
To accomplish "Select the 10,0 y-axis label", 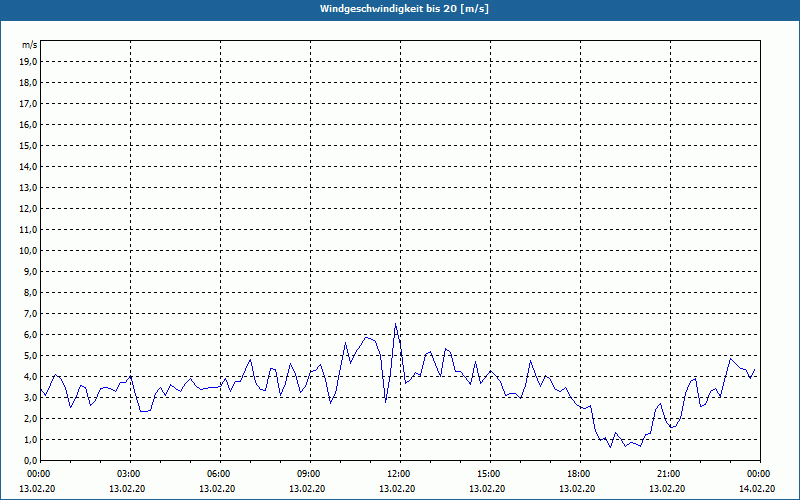I will (28, 251).
